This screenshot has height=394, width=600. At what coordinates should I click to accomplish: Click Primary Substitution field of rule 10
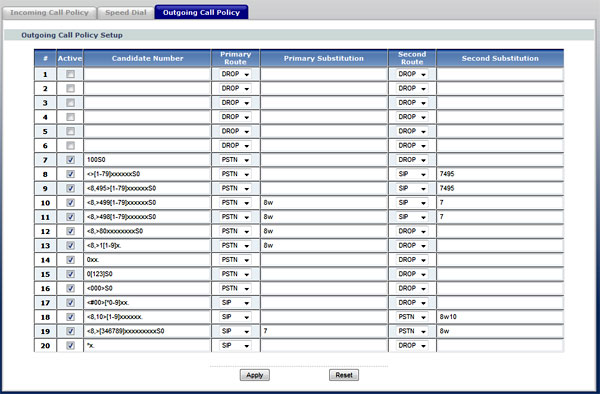pos(324,203)
